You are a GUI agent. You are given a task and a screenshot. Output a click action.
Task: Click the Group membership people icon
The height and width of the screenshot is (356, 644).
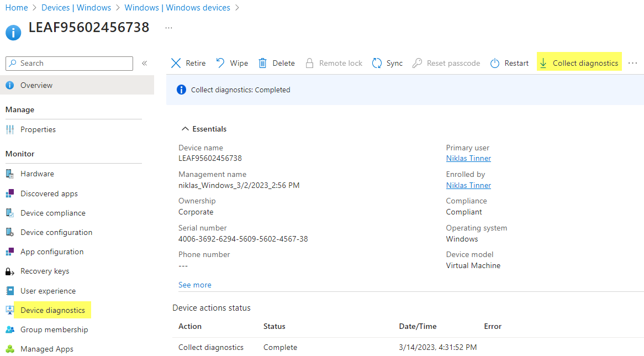[10, 329]
